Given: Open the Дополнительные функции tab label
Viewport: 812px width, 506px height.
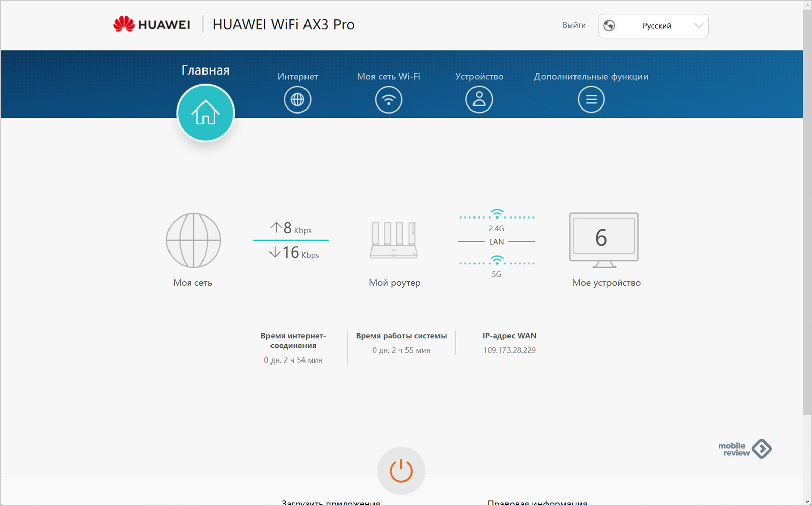Looking at the screenshot, I should [591, 76].
